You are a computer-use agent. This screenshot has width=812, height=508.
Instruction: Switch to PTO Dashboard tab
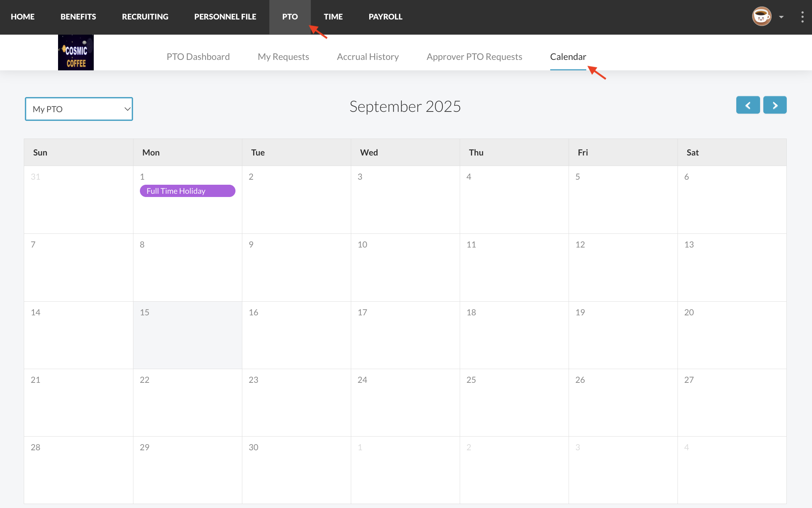[x=198, y=57]
